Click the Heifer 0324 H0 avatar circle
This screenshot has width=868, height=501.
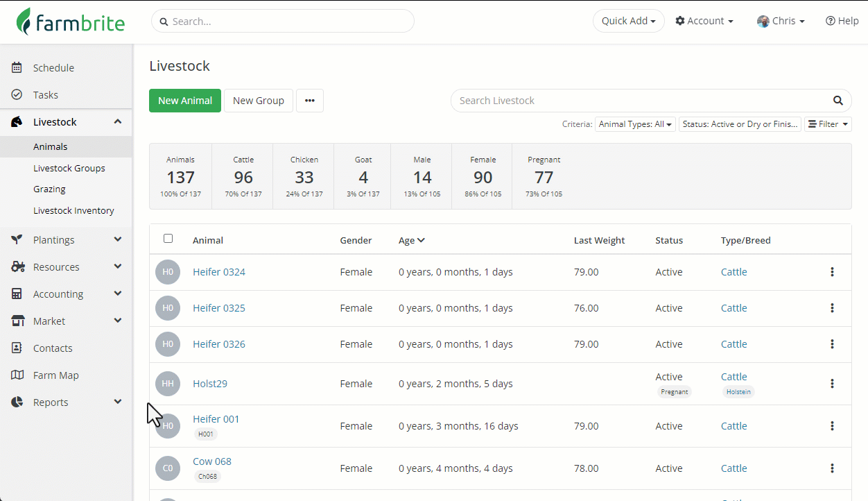coord(168,272)
